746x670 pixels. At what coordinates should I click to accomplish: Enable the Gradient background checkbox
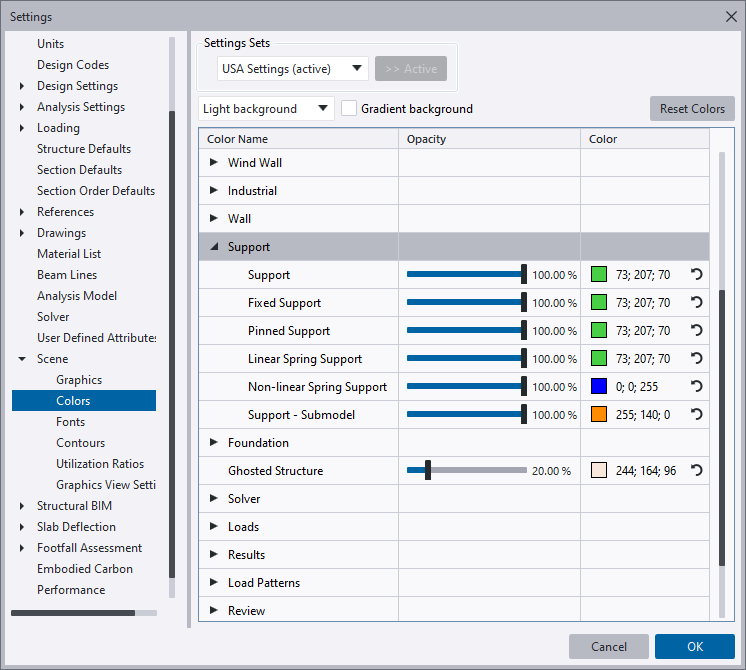349,108
